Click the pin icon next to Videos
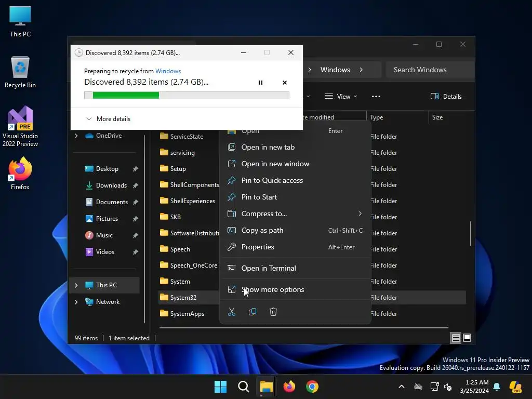Image resolution: width=532 pixels, height=399 pixels. 136,252
